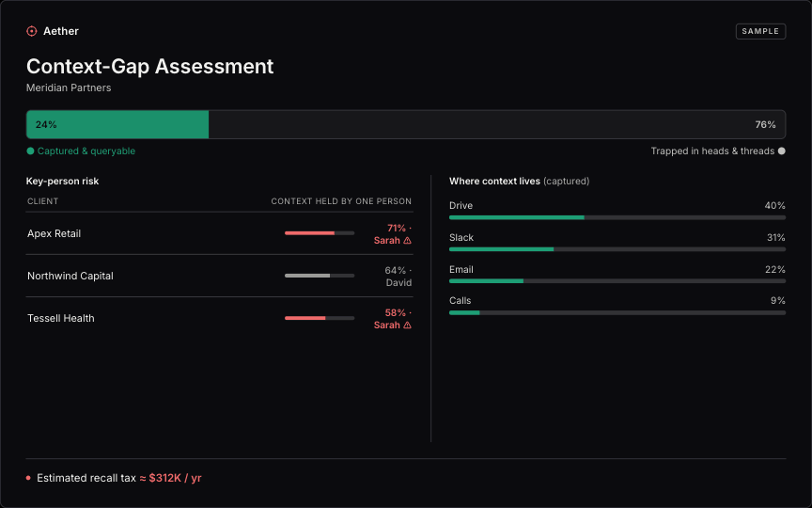This screenshot has height=508, width=812.
Task: Click the green dot next to Captured & queryable
Action: pos(31,151)
